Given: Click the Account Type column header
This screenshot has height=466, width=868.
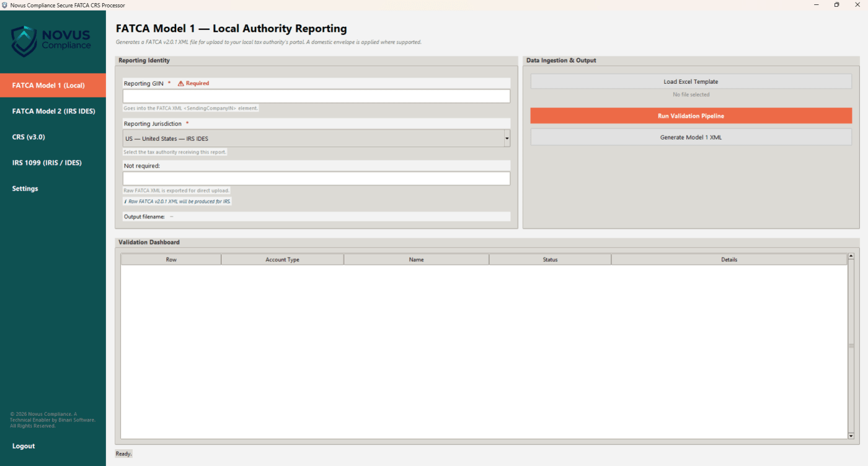Looking at the screenshot, I should coord(282,259).
